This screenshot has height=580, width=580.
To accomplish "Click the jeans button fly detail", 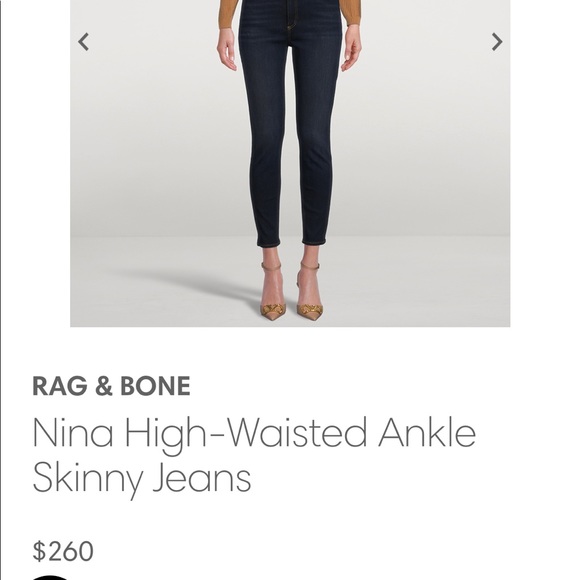I will pyautogui.click(x=290, y=20).
